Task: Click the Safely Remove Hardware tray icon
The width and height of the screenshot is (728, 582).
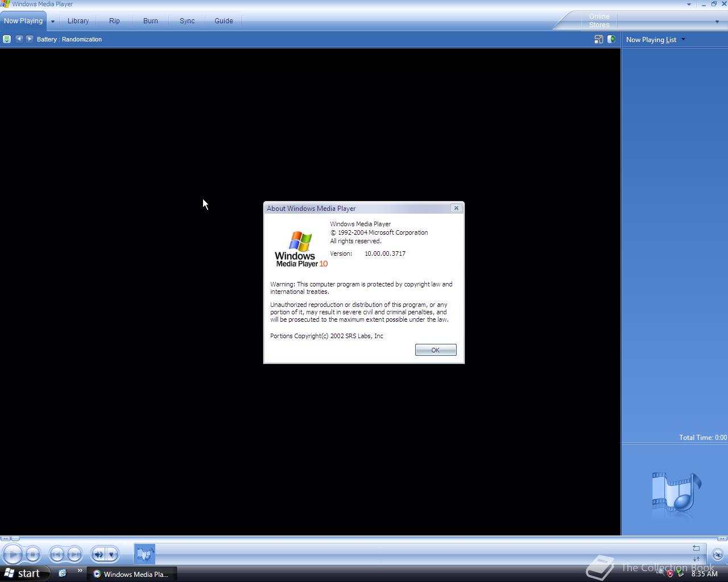Action: [x=680, y=573]
